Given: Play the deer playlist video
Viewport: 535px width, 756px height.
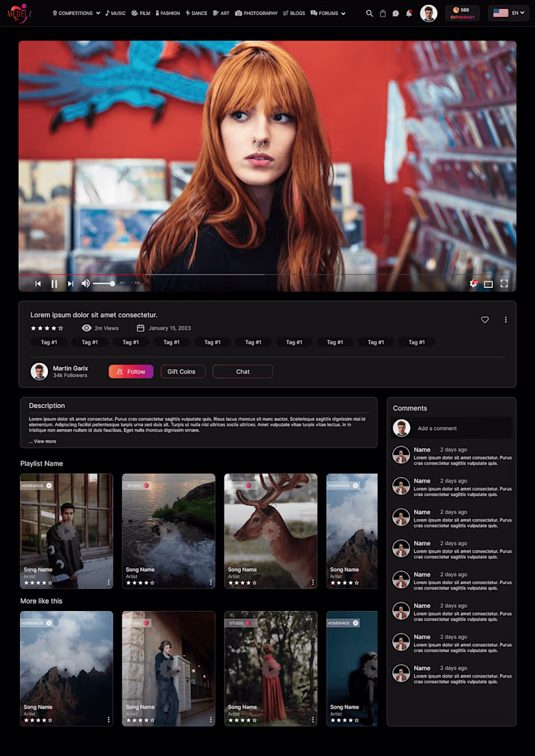Looking at the screenshot, I should click(x=271, y=531).
